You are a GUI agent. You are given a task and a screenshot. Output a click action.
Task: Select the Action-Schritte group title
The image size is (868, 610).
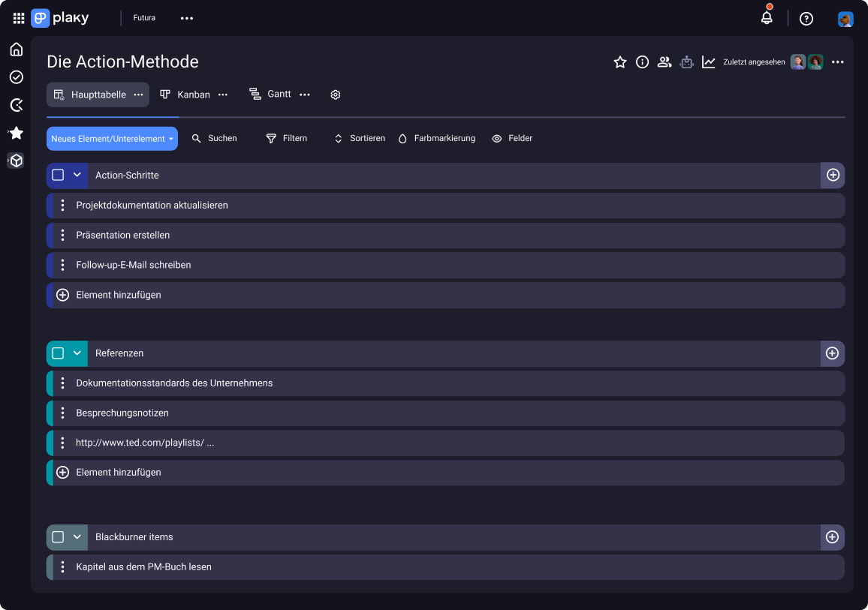tap(127, 176)
